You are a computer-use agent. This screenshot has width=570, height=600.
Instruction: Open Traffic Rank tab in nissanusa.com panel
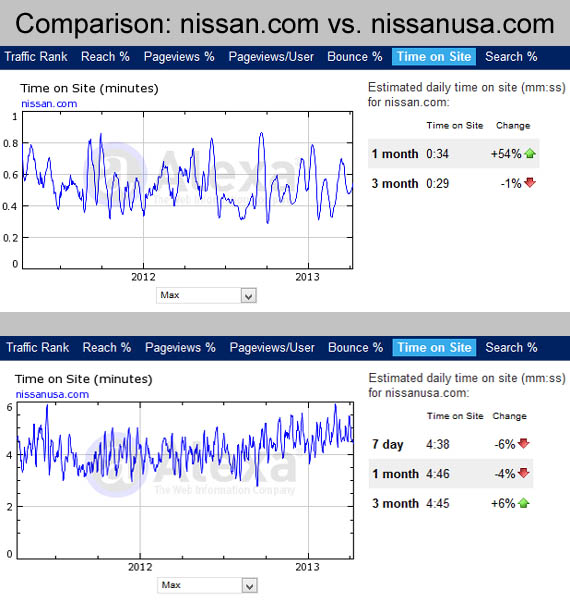37,347
